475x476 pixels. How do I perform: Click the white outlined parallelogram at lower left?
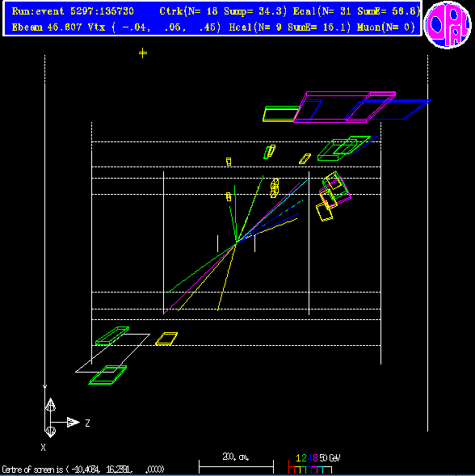(x=112, y=352)
